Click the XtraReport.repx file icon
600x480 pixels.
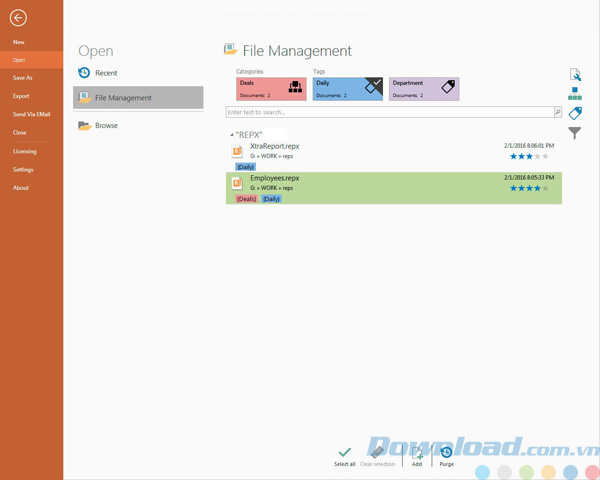pos(238,151)
